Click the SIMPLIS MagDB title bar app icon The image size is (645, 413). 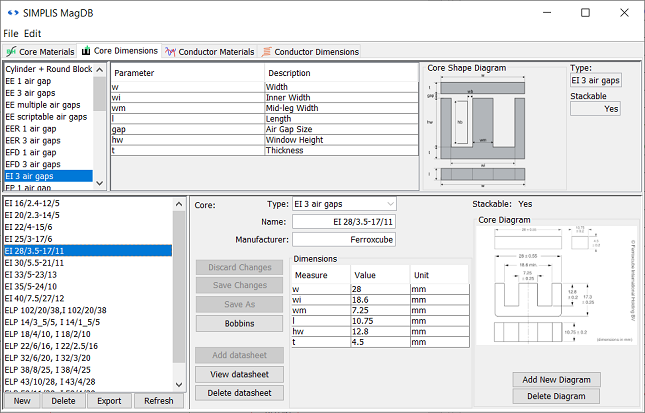click(x=11, y=12)
